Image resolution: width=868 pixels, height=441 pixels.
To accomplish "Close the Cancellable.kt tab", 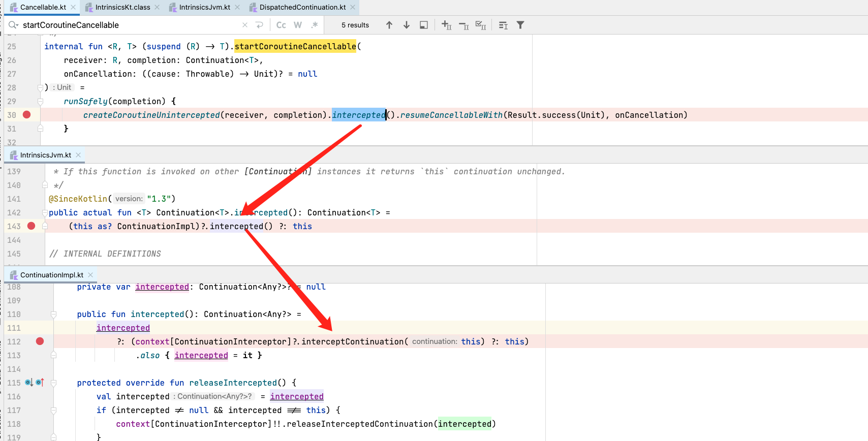I will [x=73, y=7].
